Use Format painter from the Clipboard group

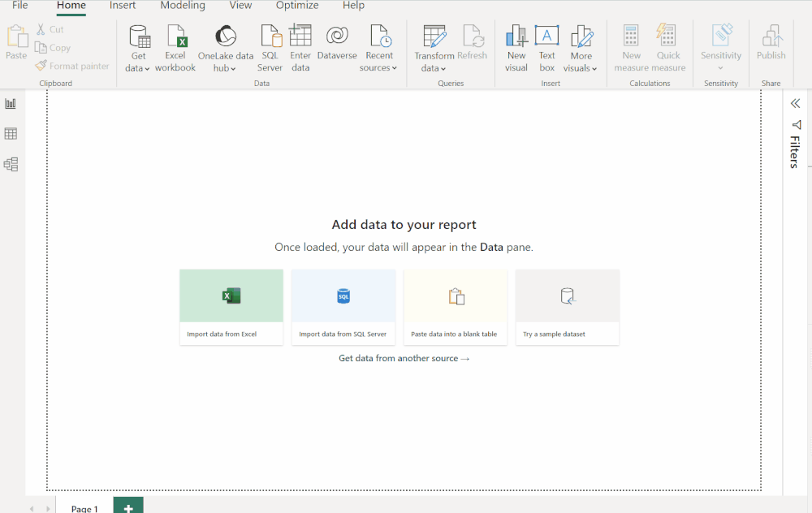(72, 66)
